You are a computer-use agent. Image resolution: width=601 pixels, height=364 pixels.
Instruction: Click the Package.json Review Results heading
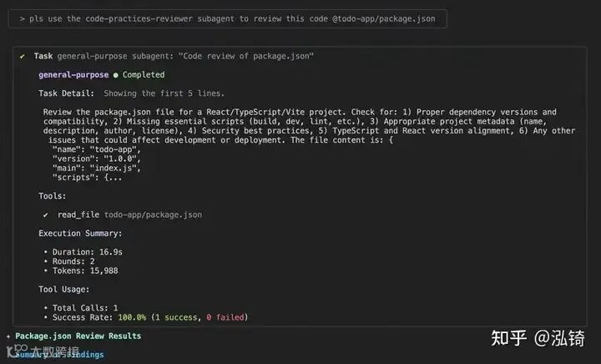(x=78, y=336)
